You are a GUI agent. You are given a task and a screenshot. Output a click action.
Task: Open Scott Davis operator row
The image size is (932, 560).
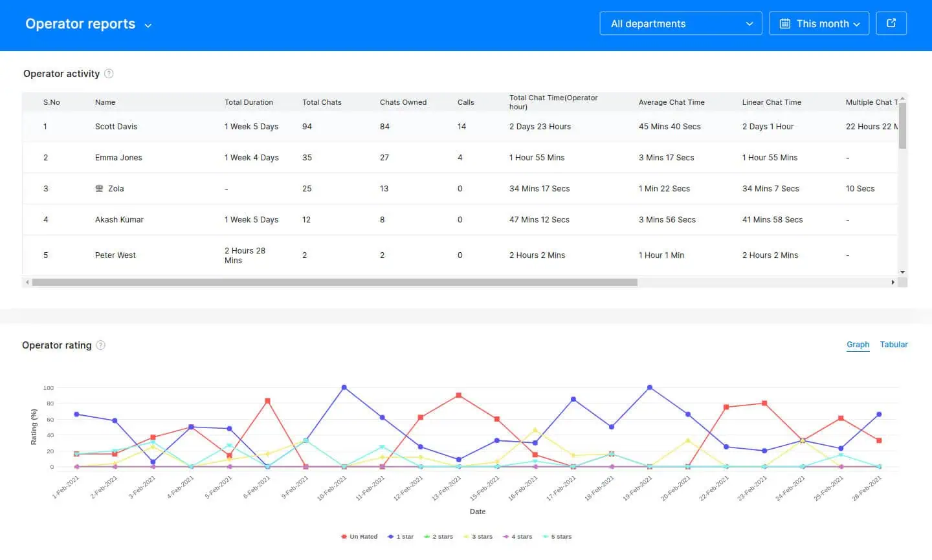[x=116, y=127]
